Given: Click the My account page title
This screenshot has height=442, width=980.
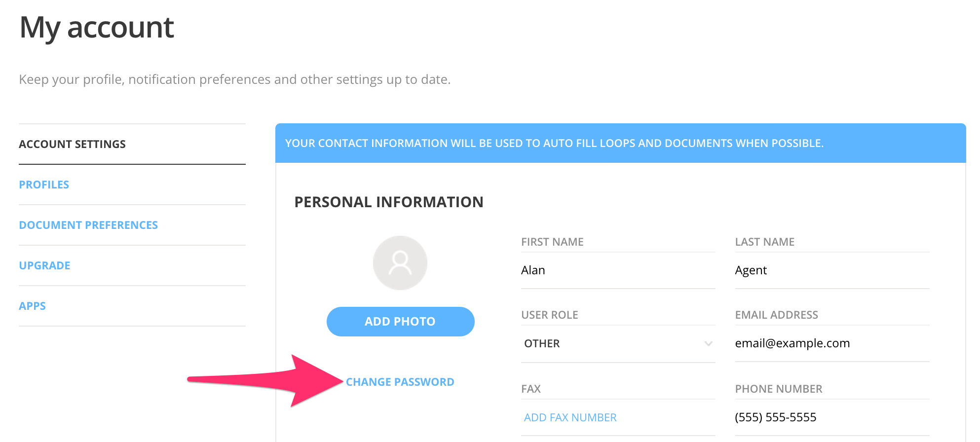Looking at the screenshot, I should pos(96,27).
